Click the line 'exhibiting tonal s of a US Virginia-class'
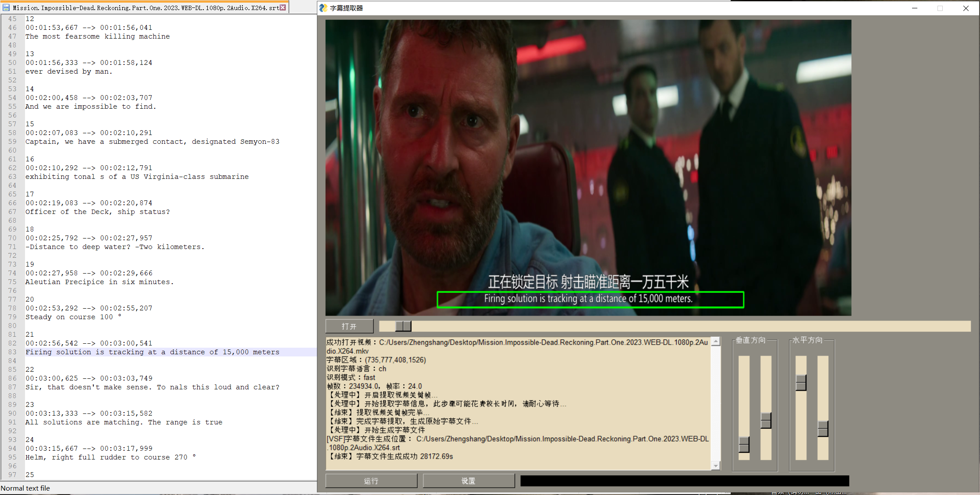The image size is (980, 495). 137,177
